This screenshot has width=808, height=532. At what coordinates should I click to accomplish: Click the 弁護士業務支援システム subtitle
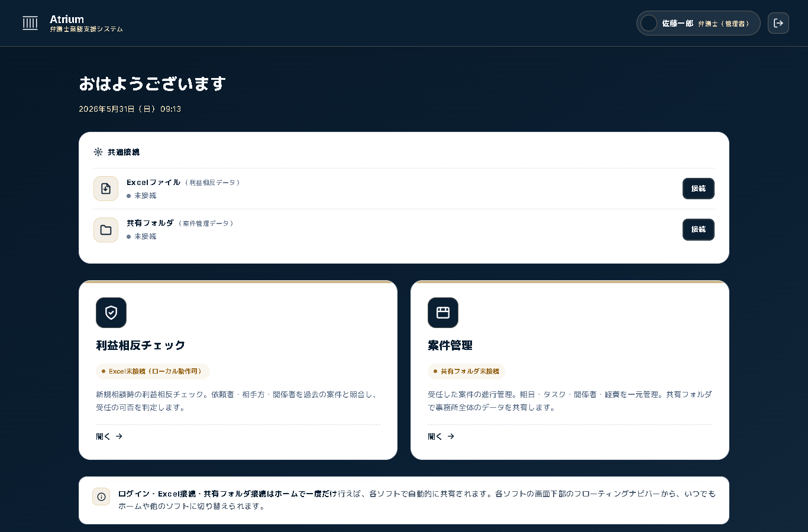coord(86,29)
